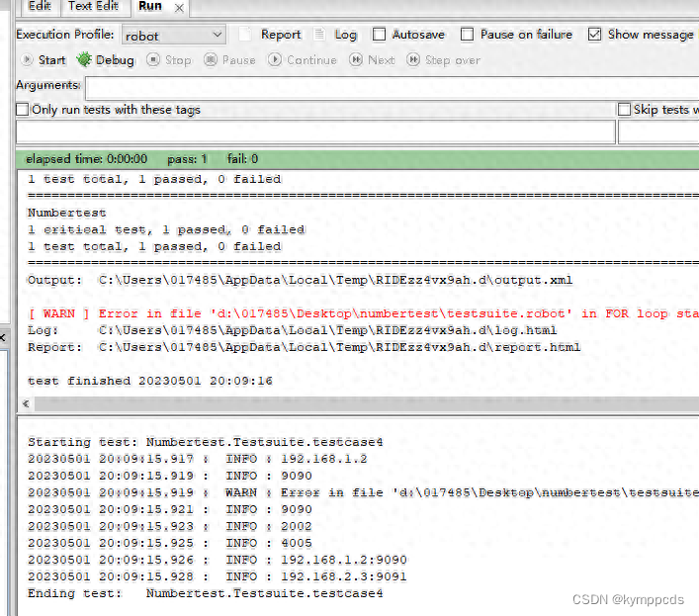Click the Output: output.xml path line

pyautogui.click(x=300, y=281)
